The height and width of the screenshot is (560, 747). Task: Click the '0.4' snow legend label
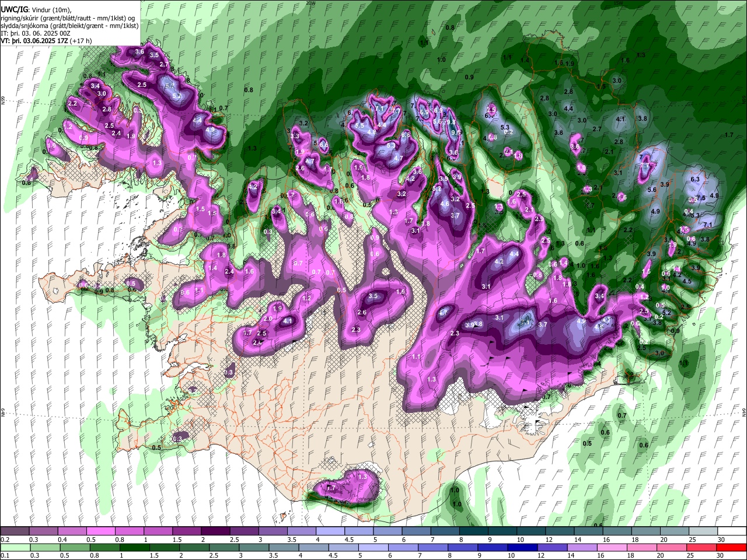[62, 540]
